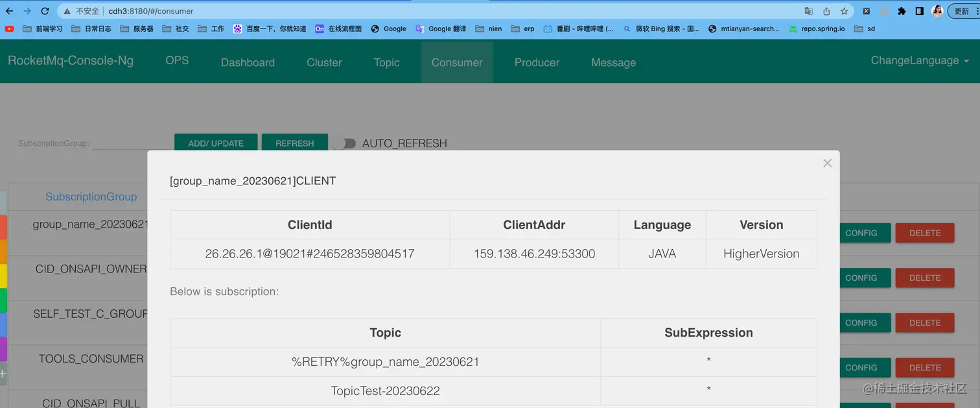The height and width of the screenshot is (408, 980).
Task: Open the sd bookmark folder
Action: [865, 29]
